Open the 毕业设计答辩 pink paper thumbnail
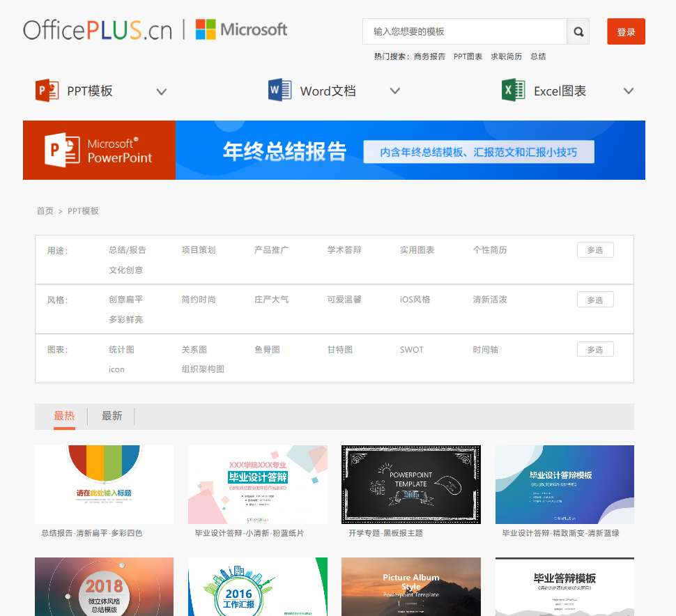 [x=258, y=484]
